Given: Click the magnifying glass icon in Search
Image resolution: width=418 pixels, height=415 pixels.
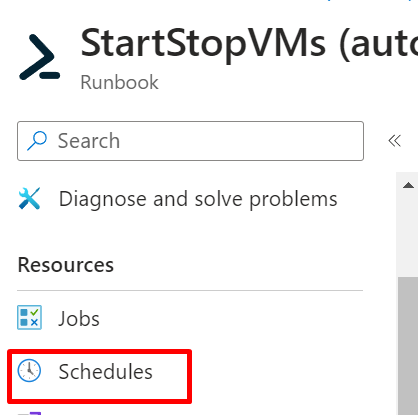Looking at the screenshot, I should [37, 140].
